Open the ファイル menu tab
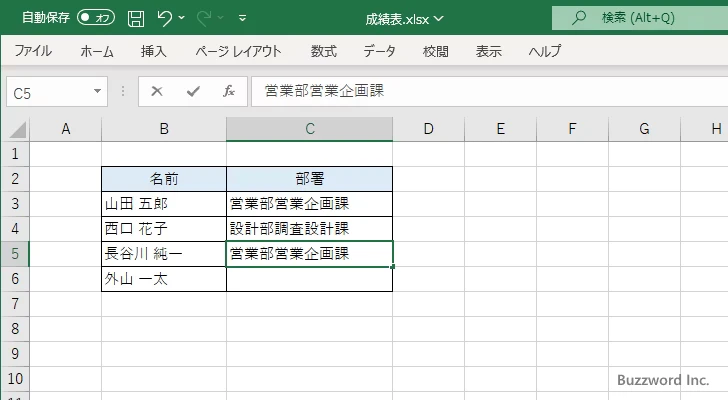728x400 pixels. pyautogui.click(x=33, y=51)
